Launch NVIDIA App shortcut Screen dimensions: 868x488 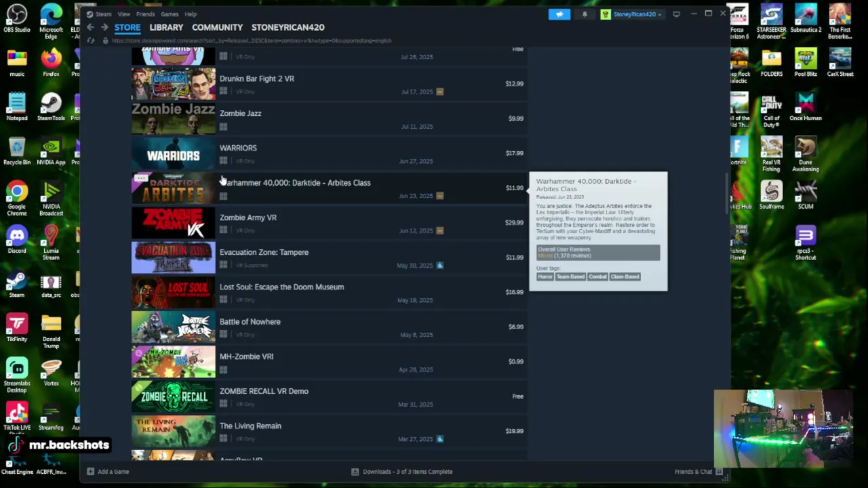pos(51,151)
